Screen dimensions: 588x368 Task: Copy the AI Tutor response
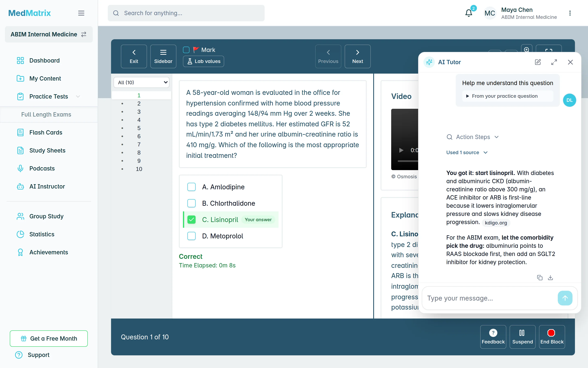[x=540, y=277]
